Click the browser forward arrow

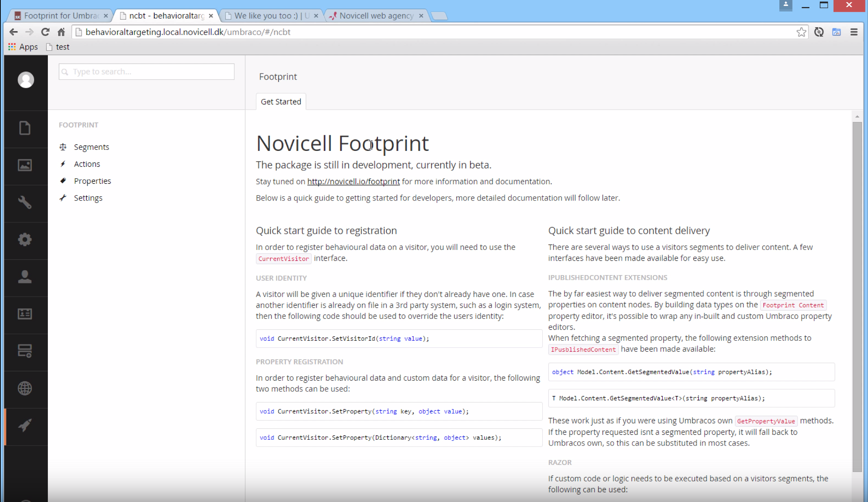click(x=29, y=32)
